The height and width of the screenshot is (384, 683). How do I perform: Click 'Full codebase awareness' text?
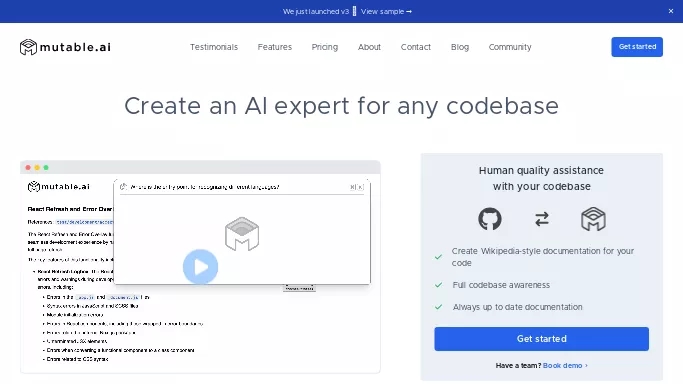point(501,285)
